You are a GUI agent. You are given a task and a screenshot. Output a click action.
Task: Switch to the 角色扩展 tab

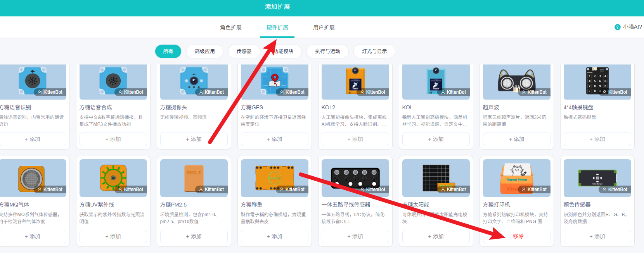point(231,28)
